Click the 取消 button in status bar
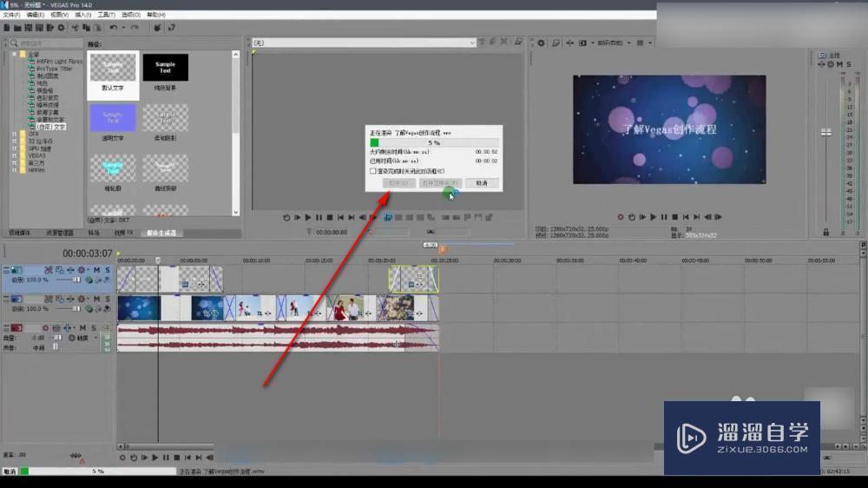 pyautogui.click(x=10, y=472)
